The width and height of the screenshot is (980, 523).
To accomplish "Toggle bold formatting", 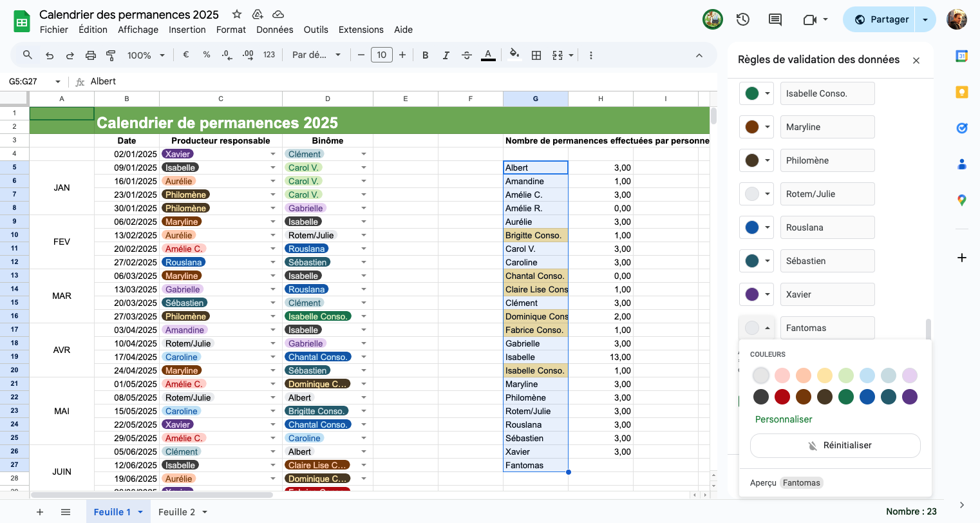I will click(426, 55).
